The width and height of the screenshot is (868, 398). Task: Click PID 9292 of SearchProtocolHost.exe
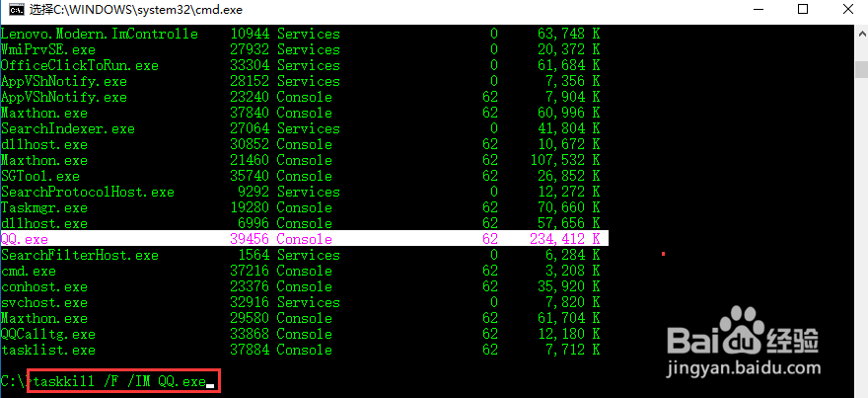pyautogui.click(x=253, y=192)
